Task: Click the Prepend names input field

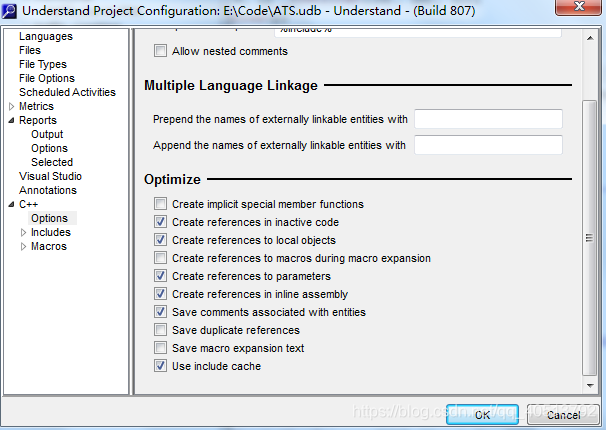Action: (488, 119)
